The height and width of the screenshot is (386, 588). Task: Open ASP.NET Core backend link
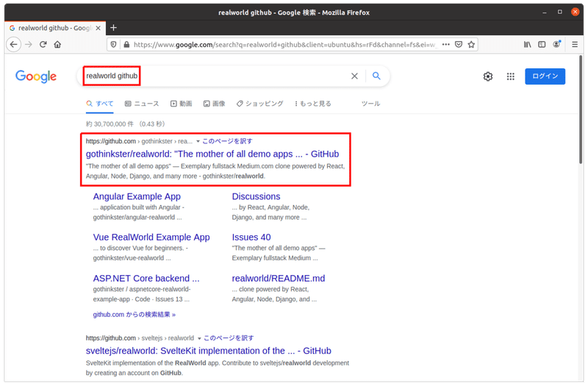click(146, 279)
